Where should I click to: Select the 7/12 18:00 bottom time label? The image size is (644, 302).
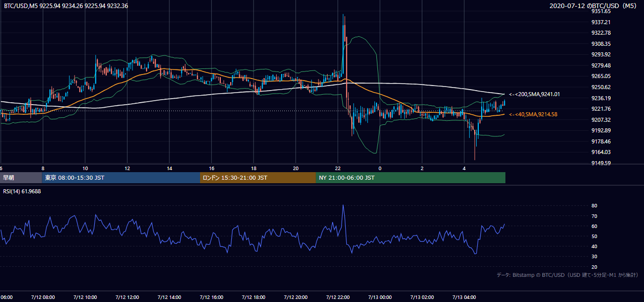click(253, 297)
